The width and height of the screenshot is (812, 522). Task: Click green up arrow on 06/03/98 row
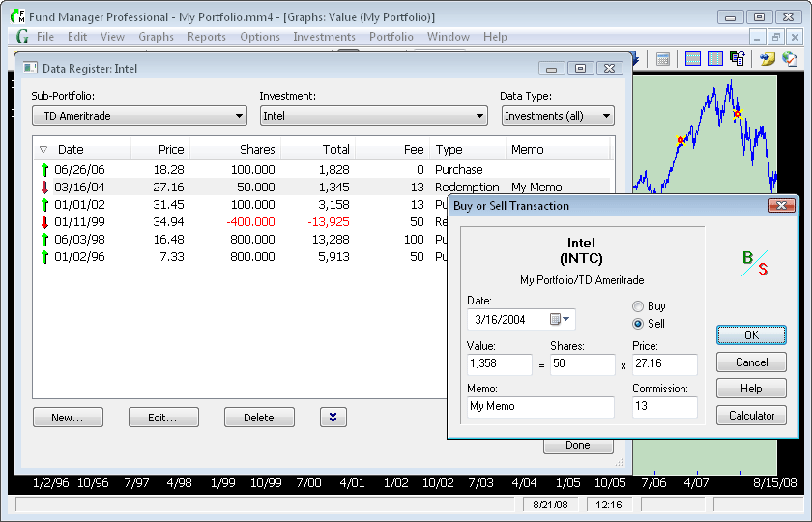pyautogui.click(x=44, y=240)
